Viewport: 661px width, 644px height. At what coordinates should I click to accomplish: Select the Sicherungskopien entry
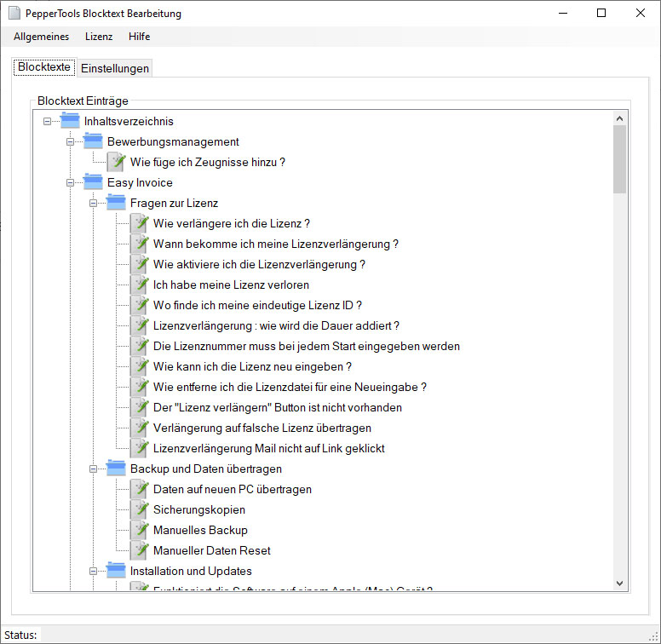[x=199, y=509]
